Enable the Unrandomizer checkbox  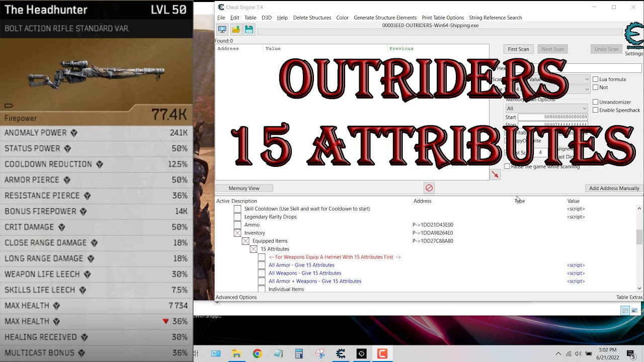[x=596, y=102]
